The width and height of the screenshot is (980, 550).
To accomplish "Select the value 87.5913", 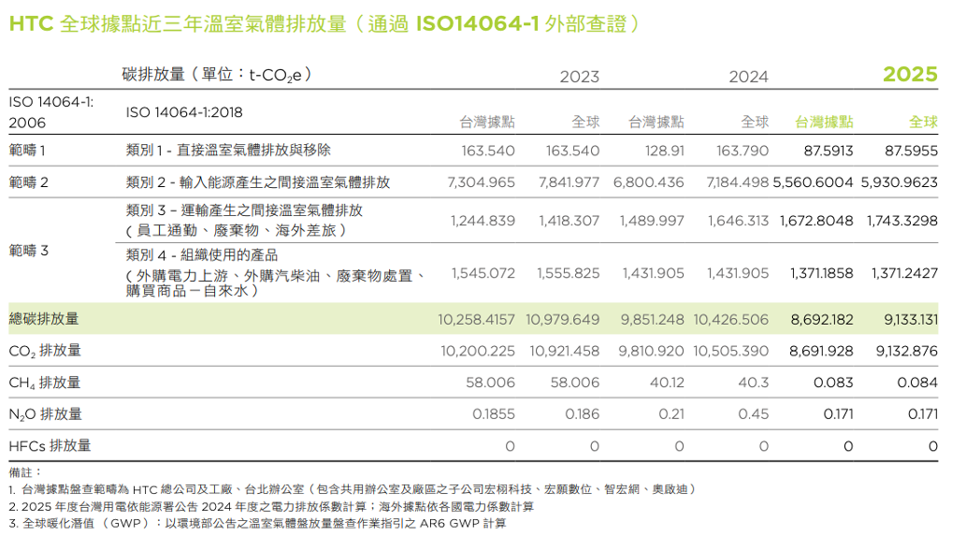I will point(829,151).
